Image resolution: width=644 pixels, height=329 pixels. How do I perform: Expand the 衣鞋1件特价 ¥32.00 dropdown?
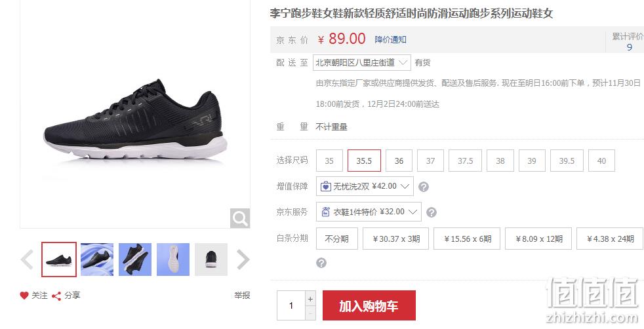[369, 212]
